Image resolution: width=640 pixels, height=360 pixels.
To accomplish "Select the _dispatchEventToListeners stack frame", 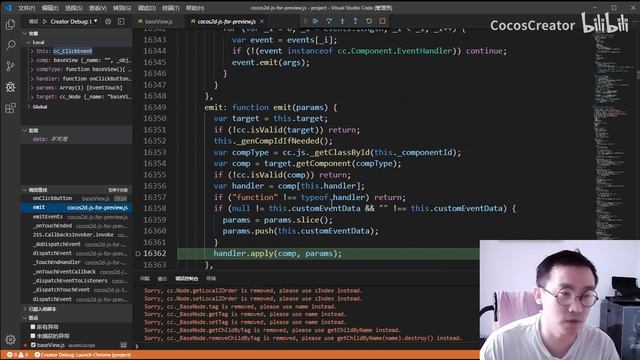I will pos(76,281).
